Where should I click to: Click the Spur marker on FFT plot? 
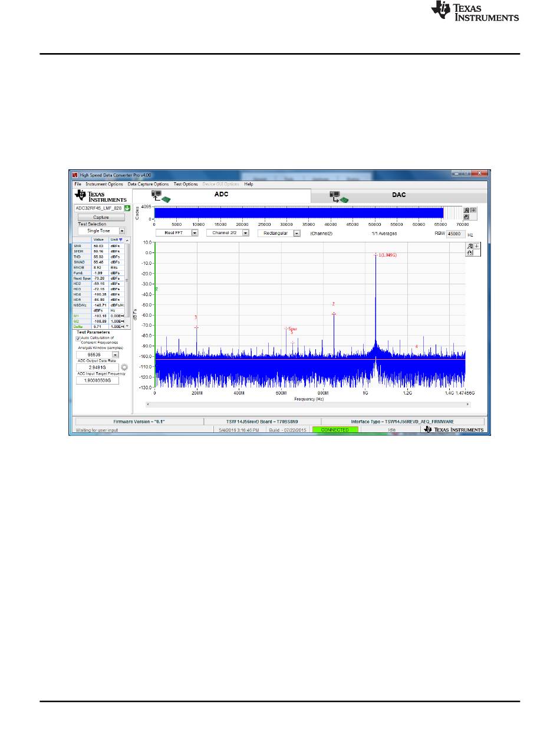[x=291, y=329]
